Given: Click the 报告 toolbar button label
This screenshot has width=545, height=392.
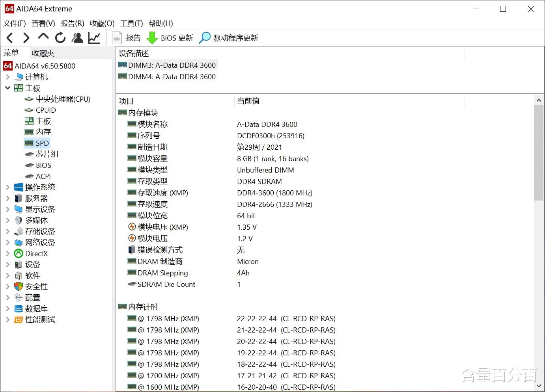Looking at the screenshot, I should 133,38.
